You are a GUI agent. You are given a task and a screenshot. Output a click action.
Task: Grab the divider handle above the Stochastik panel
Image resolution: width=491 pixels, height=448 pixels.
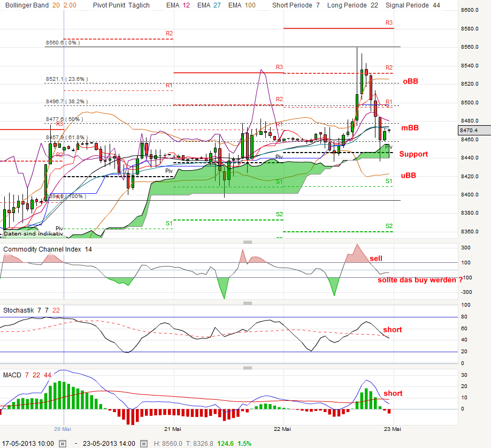(x=248, y=303)
